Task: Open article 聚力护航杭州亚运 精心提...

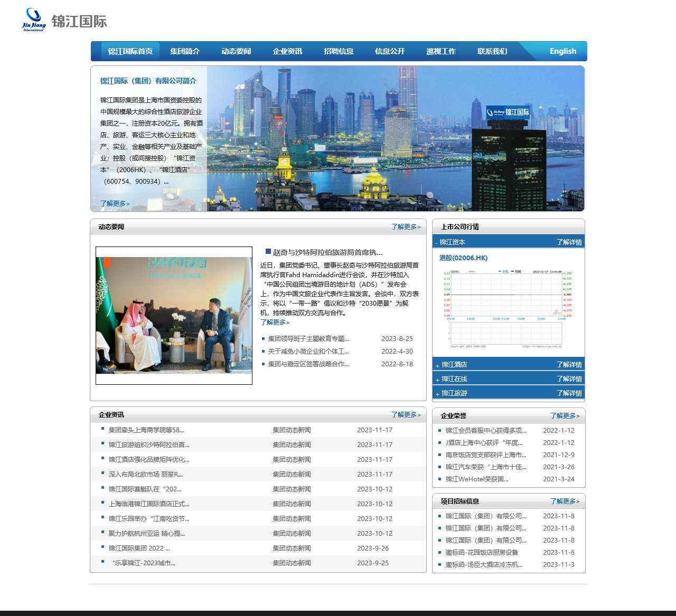Action: [x=147, y=534]
